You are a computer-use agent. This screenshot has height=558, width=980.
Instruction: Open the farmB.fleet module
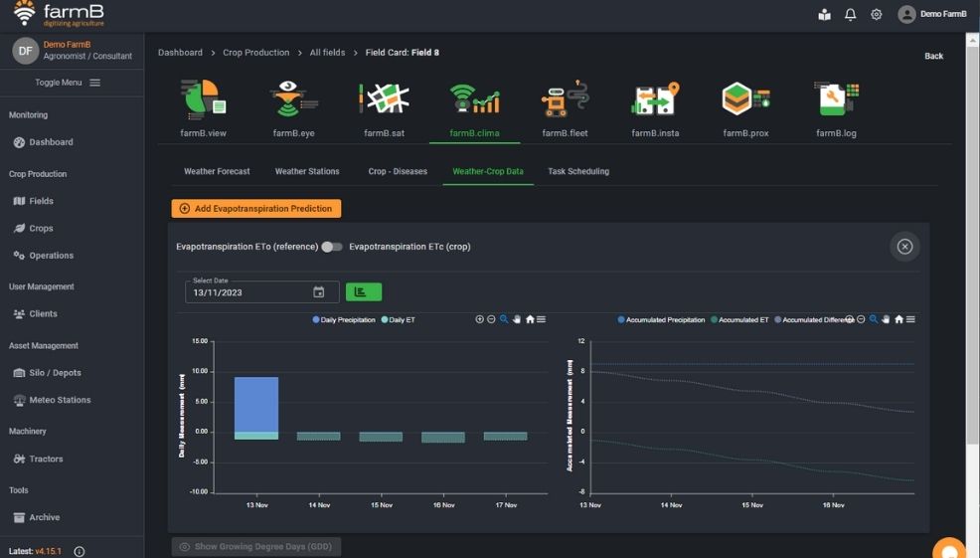pyautogui.click(x=565, y=107)
